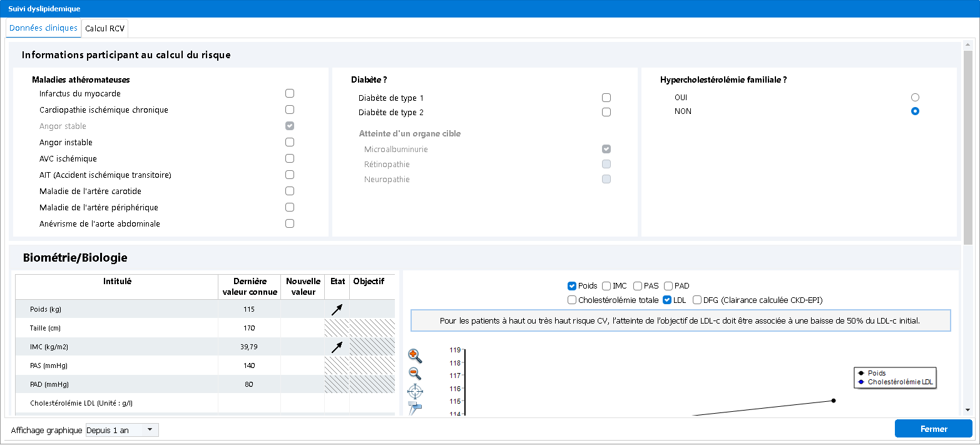Select OUI for Hypercholestérolémie familiale
Viewport: 980px width, 445px height.
click(x=915, y=98)
